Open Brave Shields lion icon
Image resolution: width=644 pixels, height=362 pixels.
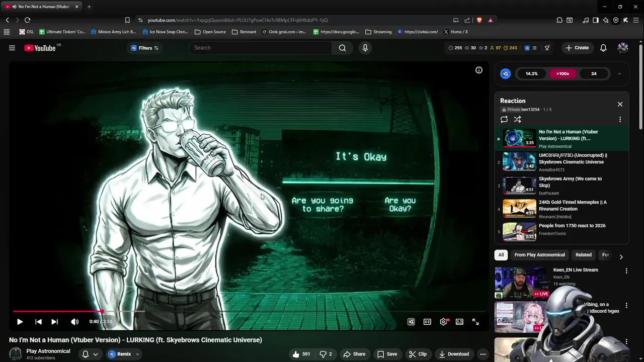(479, 20)
